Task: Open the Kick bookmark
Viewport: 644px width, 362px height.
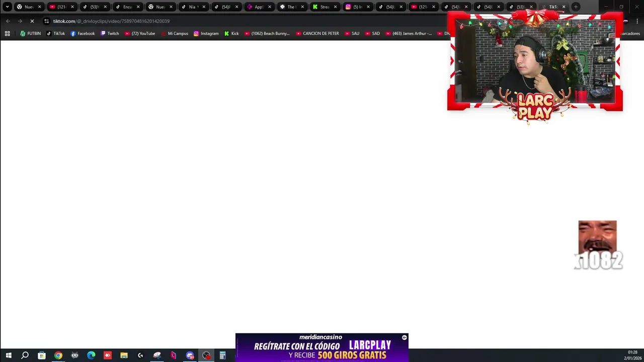Action: pyautogui.click(x=231, y=34)
